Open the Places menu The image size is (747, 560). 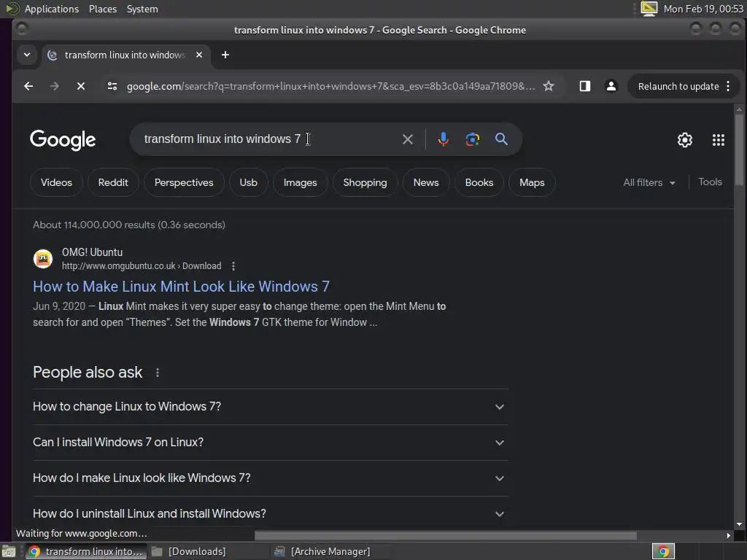(x=102, y=9)
